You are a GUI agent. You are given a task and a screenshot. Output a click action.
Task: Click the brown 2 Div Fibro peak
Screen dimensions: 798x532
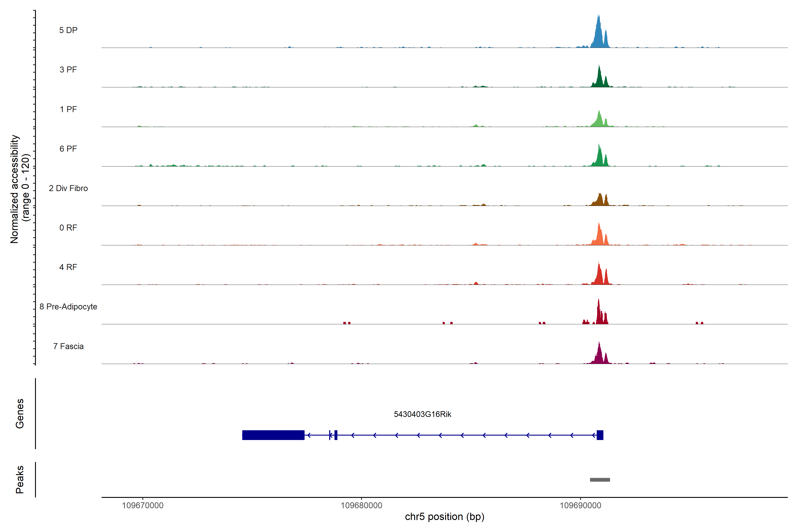[x=600, y=201]
